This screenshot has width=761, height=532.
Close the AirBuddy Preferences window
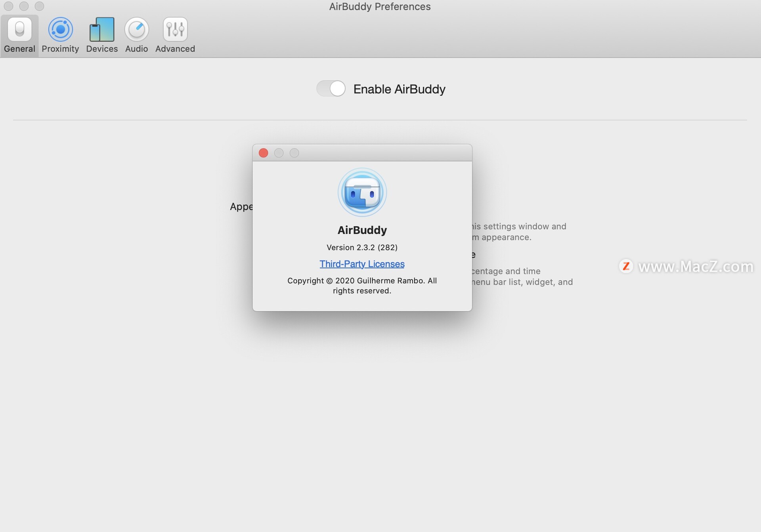(x=8, y=6)
